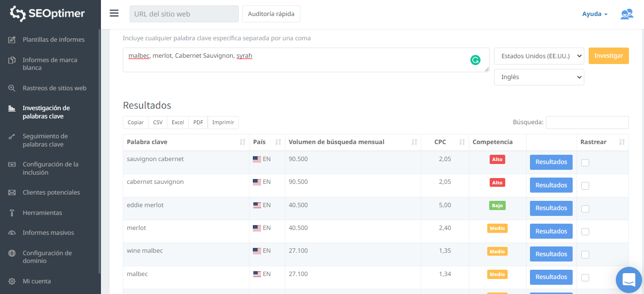Export the results table as CSV
The image size is (644, 294).
click(158, 122)
